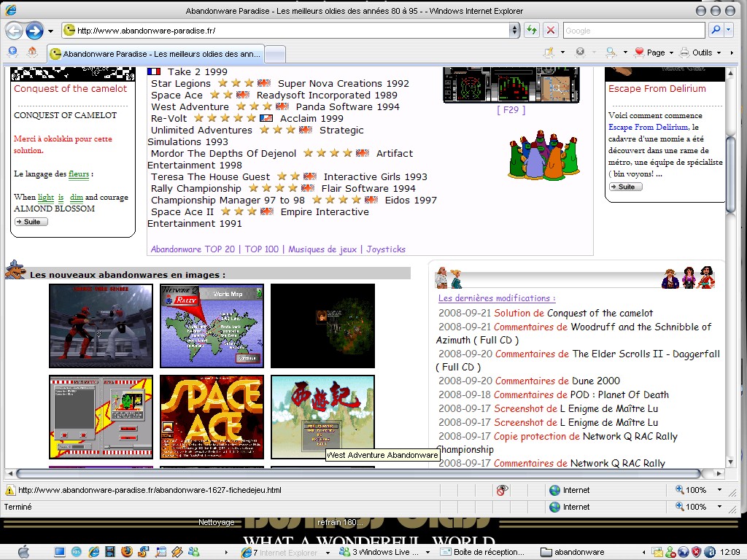
Task: Click the privacy report eye icon in status bar
Action: tap(502, 490)
